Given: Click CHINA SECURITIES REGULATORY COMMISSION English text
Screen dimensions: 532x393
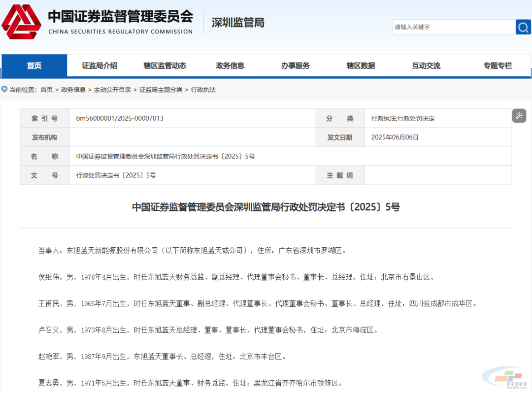Looking at the screenshot, I should [121, 32].
